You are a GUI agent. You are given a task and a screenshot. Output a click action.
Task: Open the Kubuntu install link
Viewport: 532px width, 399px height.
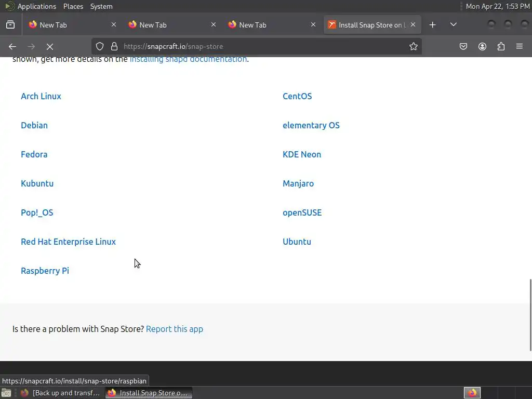(x=37, y=183)
